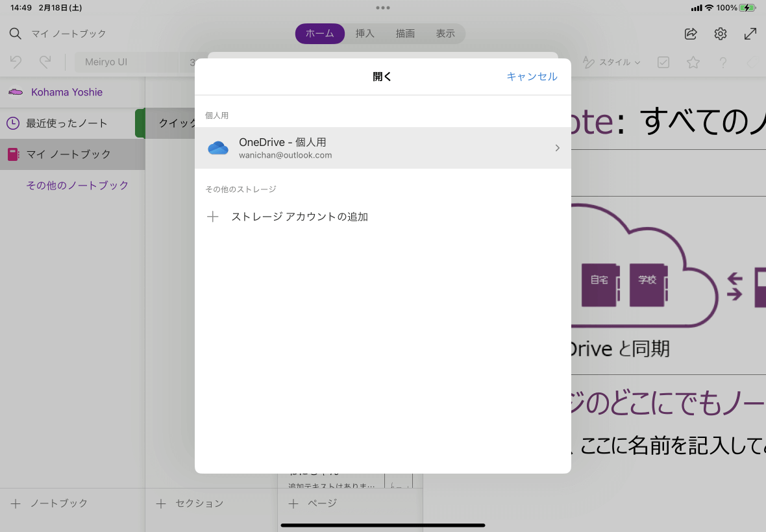Click wanichan@outlook.com account email
This screenshot has height=532, width=766.
click(285, 155)
